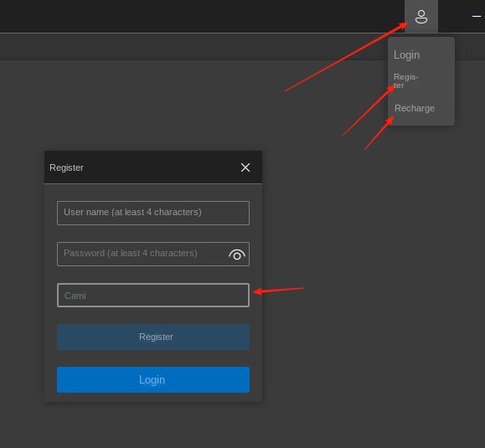Click the User name placeholder text
The image size is (485, 448).
[132, 212]
